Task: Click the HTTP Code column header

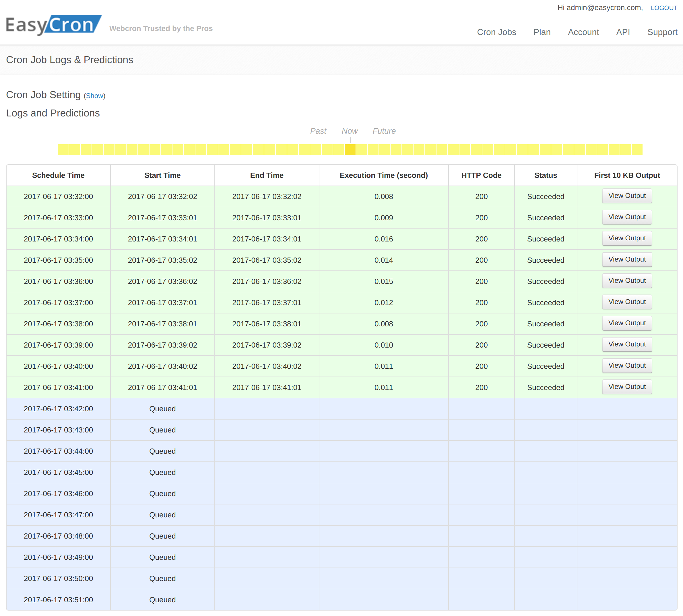Action: [481, 175]
